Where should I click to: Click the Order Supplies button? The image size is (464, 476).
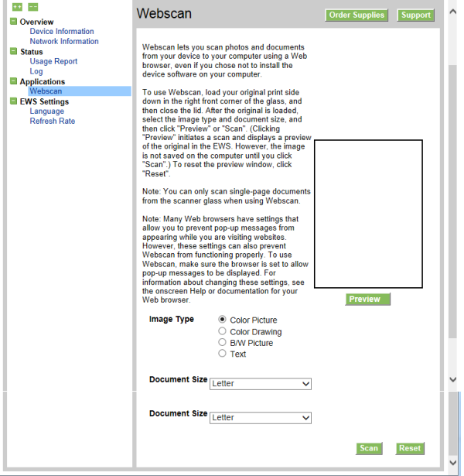(x=357, y=15)
